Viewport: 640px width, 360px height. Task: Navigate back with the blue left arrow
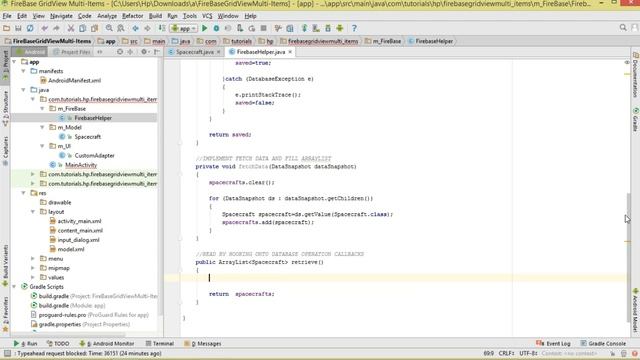point(135,28)
